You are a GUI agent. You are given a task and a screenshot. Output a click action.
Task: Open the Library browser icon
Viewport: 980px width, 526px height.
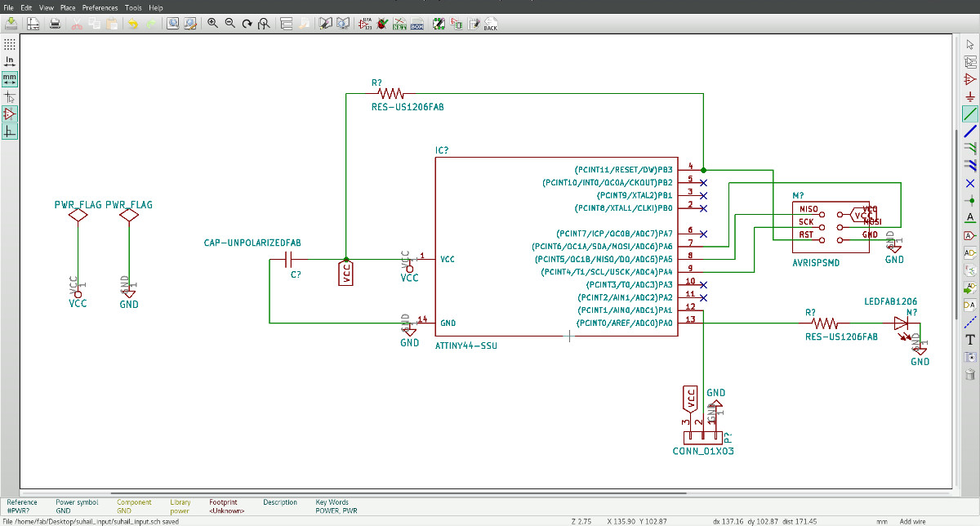click(344, 24)
